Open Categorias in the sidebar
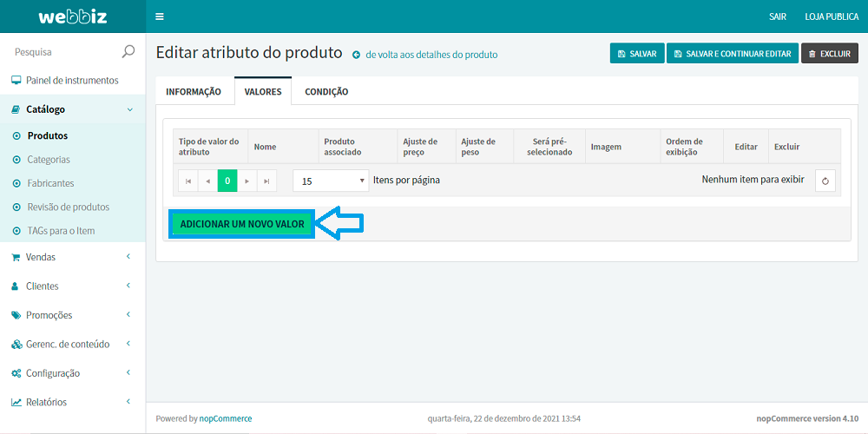 (49, 160)
